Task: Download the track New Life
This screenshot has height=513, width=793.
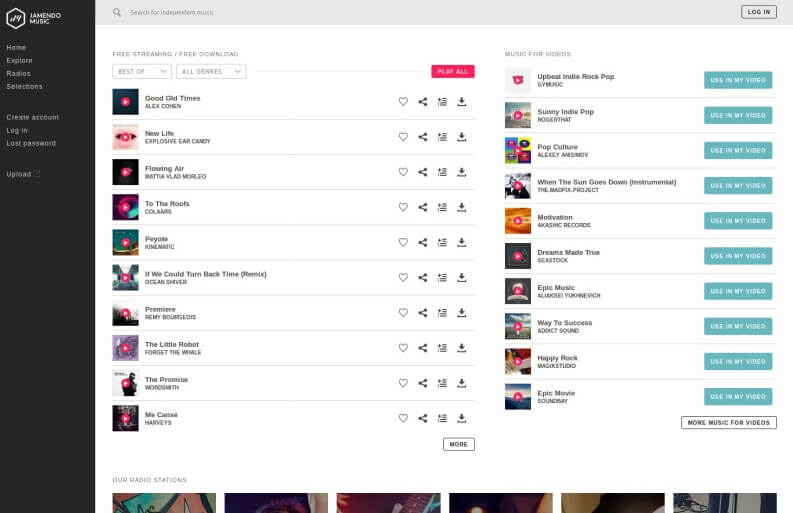Action: point(462,137)
